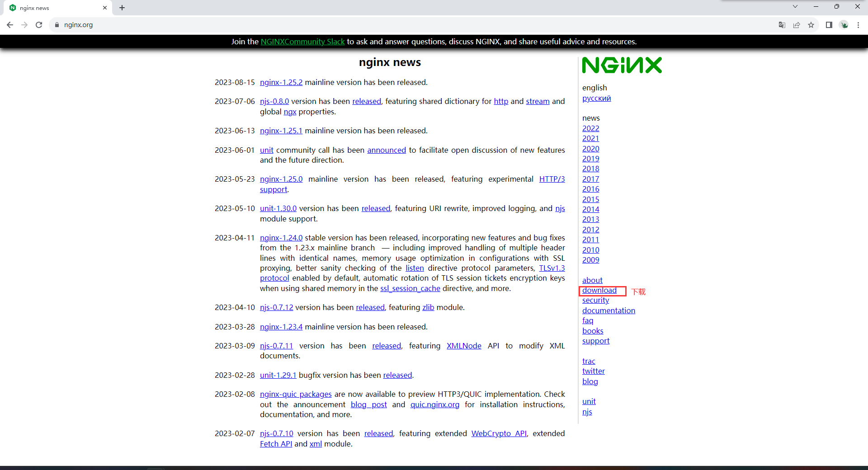
Task: Open the zlib module link
Action: pos(428,307)
